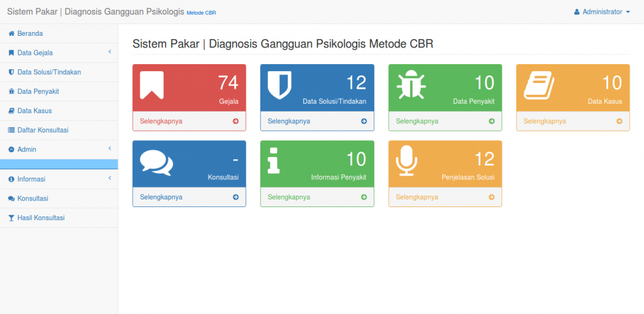Click the book icon beside Data Kasus in sidebar

[x=11, y=111]
